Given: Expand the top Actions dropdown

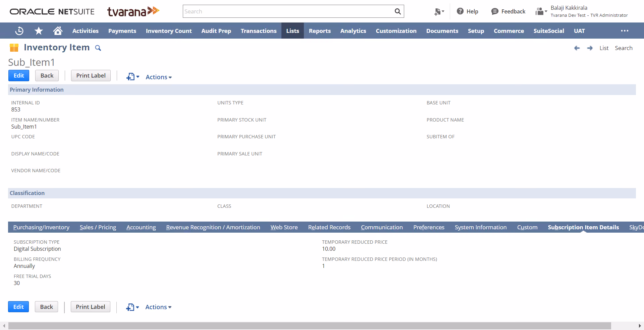Looking at the screenshot, I should coord(159,77).
